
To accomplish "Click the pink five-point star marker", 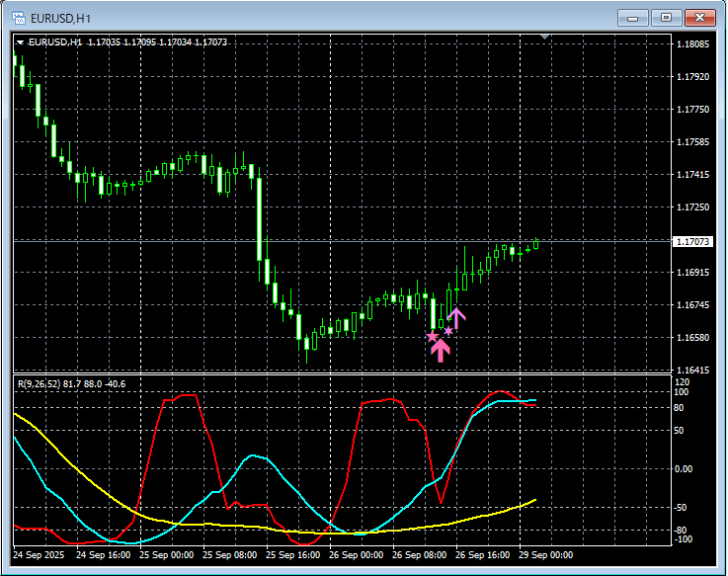I will tap(432, 337).
